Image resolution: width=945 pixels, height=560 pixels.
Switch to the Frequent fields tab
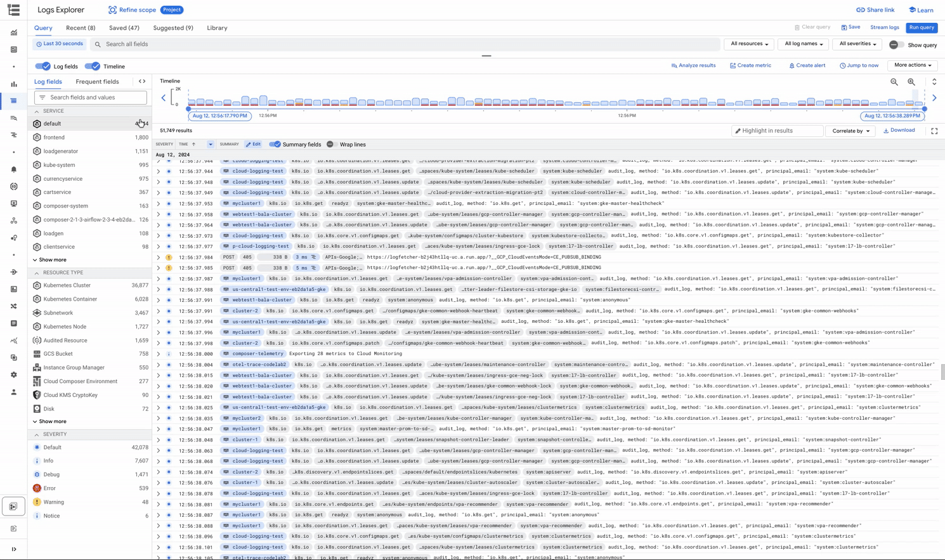97,82
